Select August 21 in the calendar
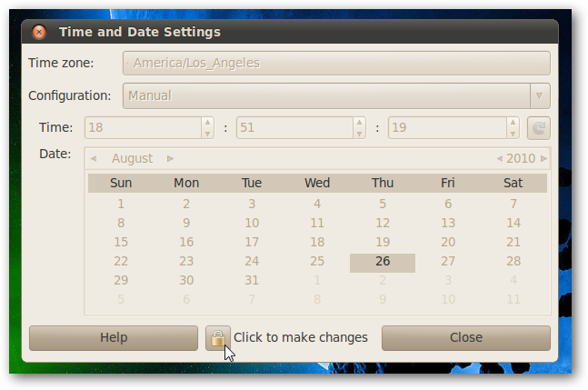588x390 pixels. [513, 242]
